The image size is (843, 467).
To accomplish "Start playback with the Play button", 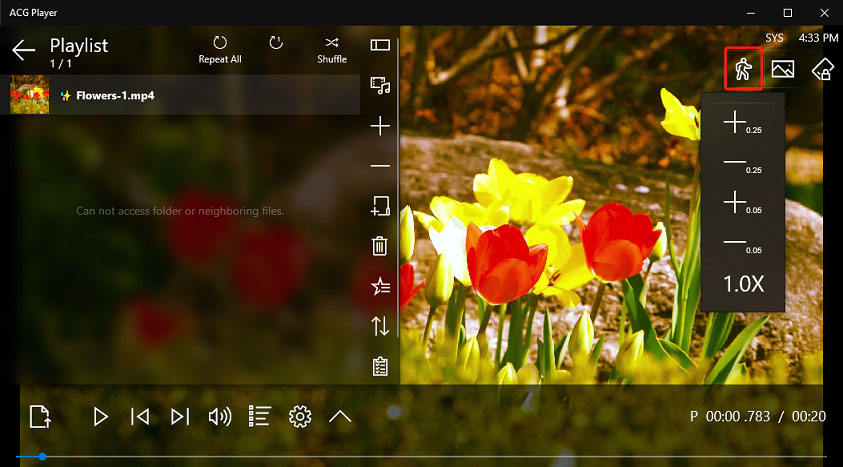I will pos(100,416).
